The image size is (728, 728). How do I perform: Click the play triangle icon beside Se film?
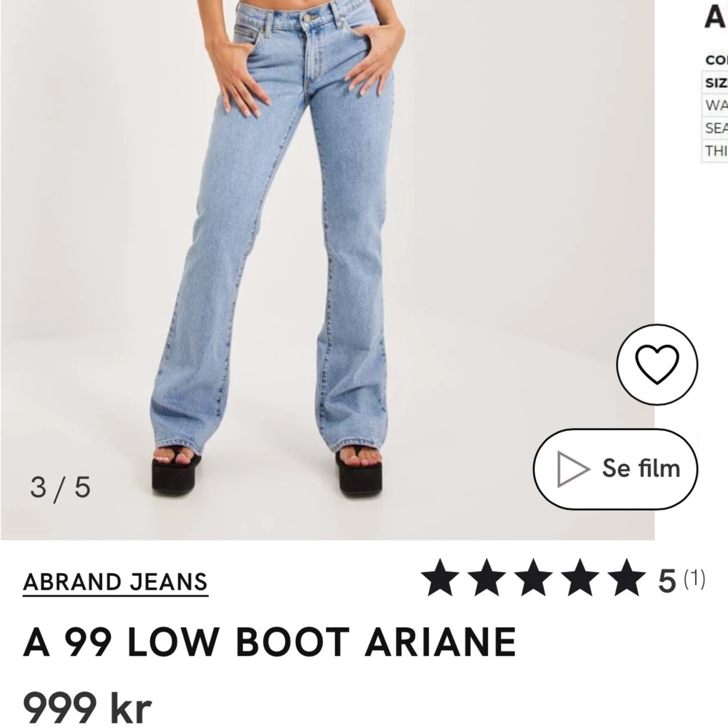coord(573,469)
